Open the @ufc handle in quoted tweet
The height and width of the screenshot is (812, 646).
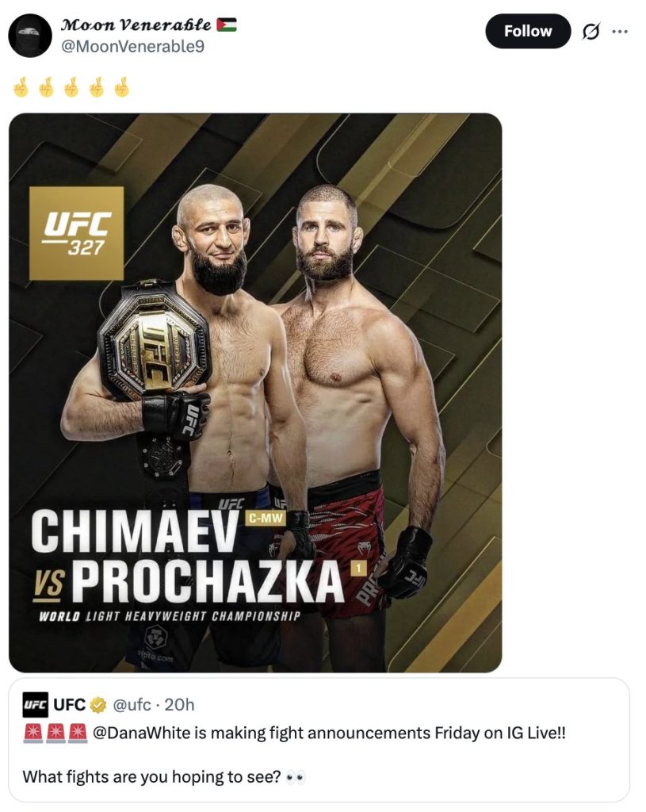point(132,705)
